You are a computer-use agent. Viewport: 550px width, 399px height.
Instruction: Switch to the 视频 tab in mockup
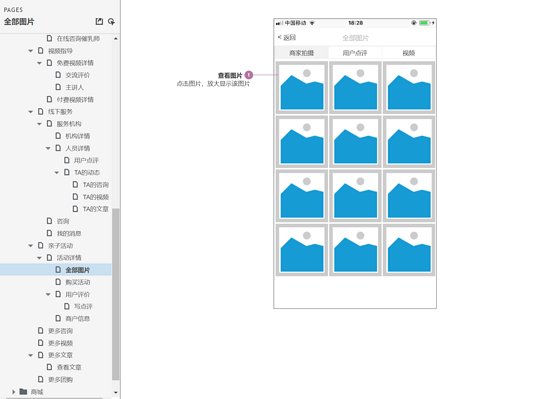click(x=409, y=53)
